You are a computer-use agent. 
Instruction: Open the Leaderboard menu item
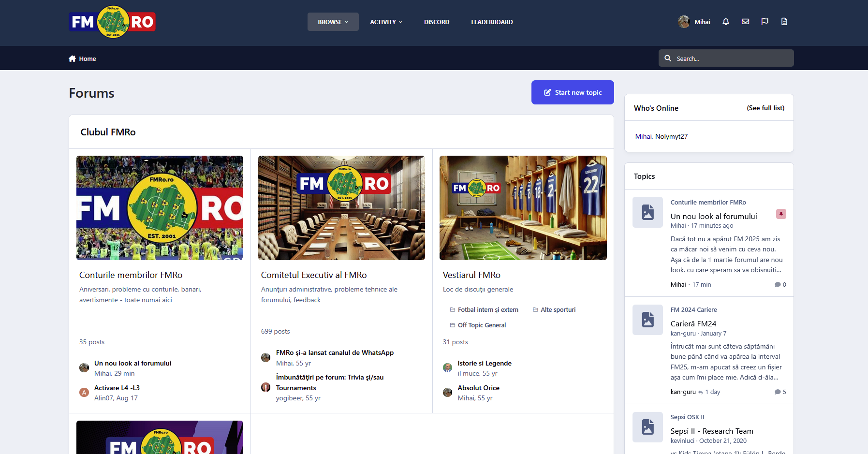tap(492, 22)
